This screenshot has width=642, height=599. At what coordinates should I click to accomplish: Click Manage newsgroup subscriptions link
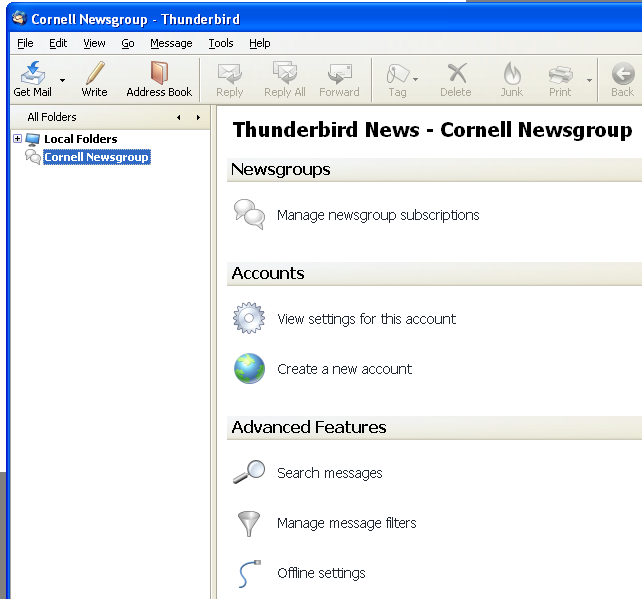click(x=377, y=215)
